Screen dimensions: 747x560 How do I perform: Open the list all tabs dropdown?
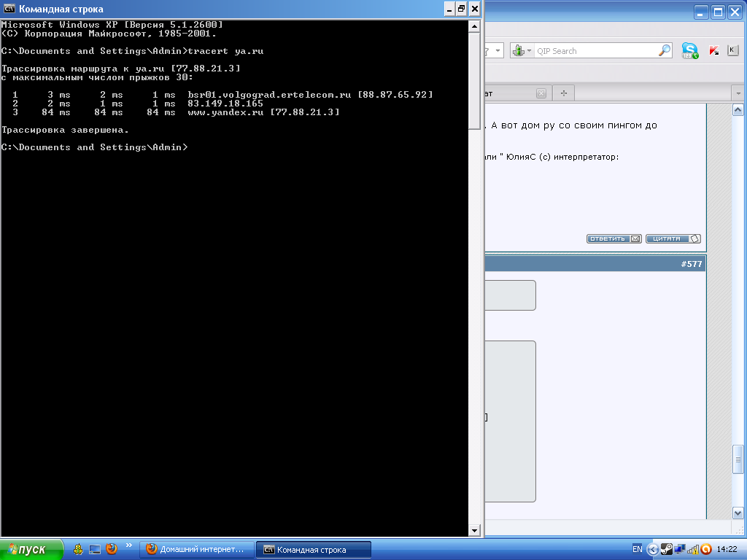(737, 93)
